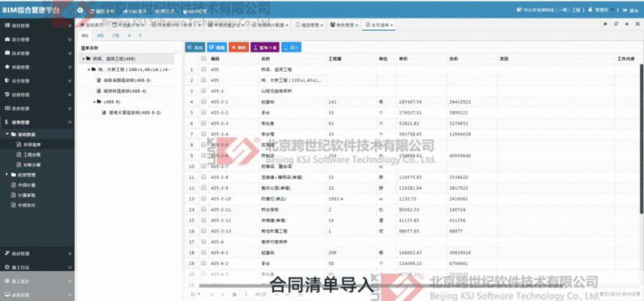The width and height of the screenshot is (644, 301).
Task: Click the purple 模板下载 template download button
Action: [265, 48]
